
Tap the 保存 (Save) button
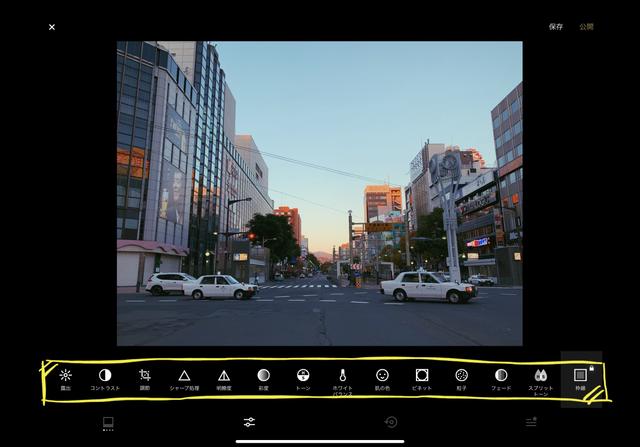(556, 27)
